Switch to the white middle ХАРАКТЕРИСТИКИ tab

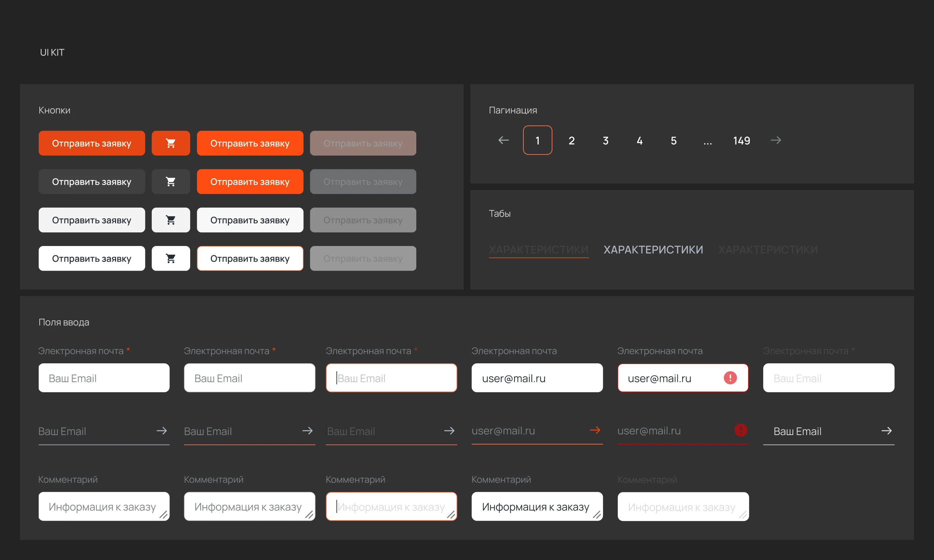(653, 249)
